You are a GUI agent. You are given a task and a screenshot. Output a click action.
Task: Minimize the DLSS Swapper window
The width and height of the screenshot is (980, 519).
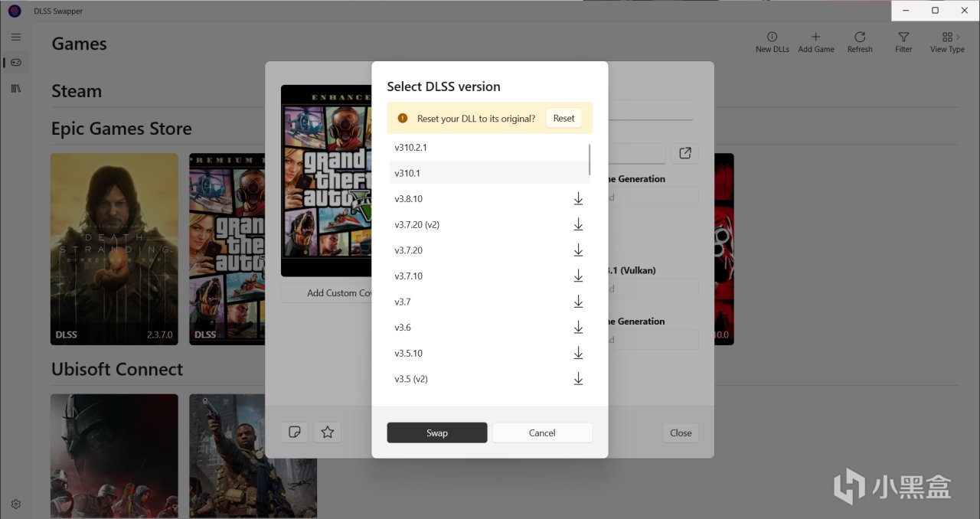point(906,11)
